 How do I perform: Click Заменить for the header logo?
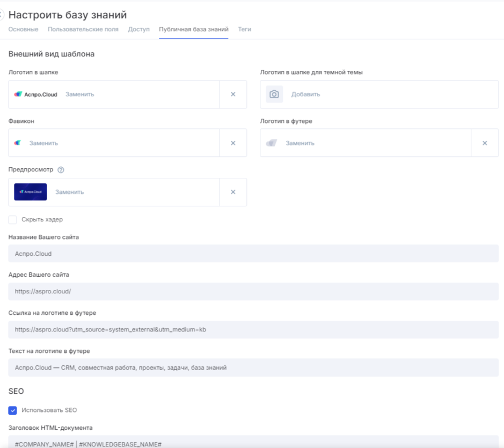point(79,95)
